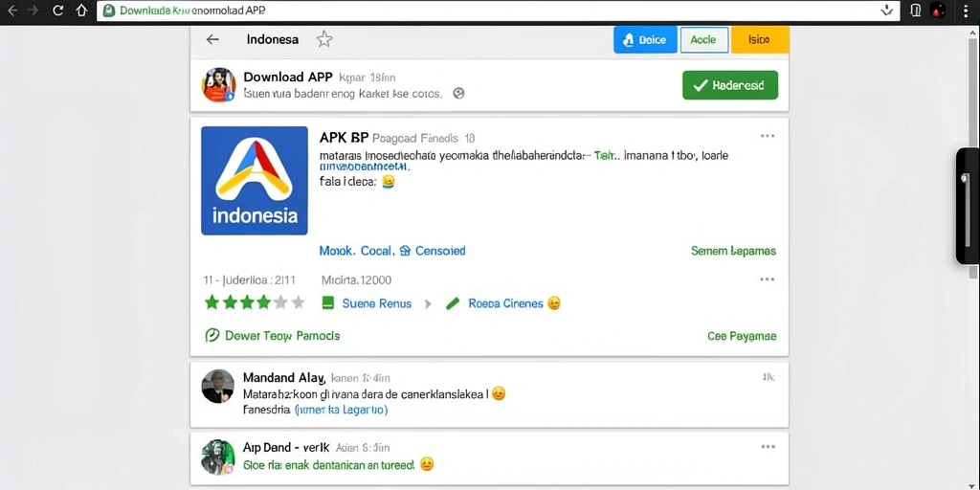Click the browser address bar
This screenshot has width=980, height=490.
pyautogui.click(x=498, y=11)
